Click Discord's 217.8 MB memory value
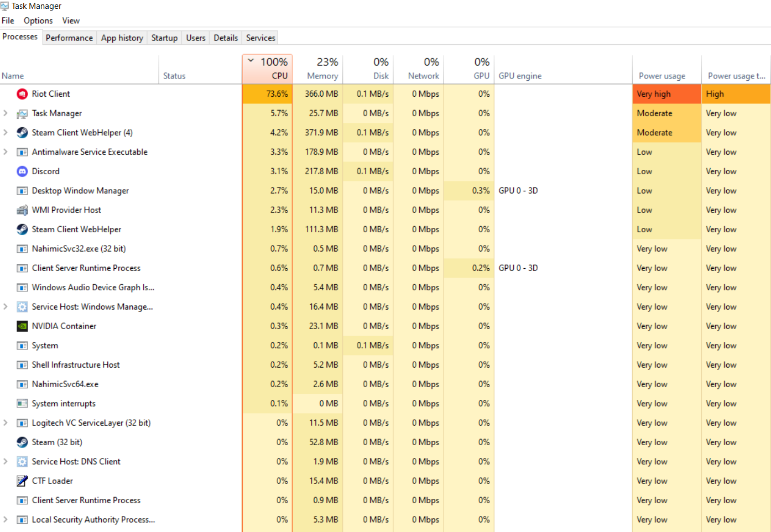Viewport: 771px width, 532px height. (321, 171)
